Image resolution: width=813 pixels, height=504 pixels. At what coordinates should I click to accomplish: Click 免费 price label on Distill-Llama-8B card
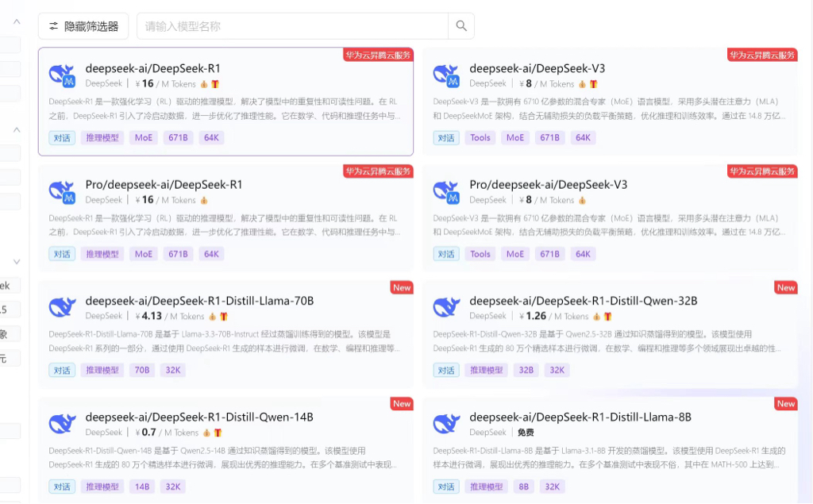[x=526, y=433]
